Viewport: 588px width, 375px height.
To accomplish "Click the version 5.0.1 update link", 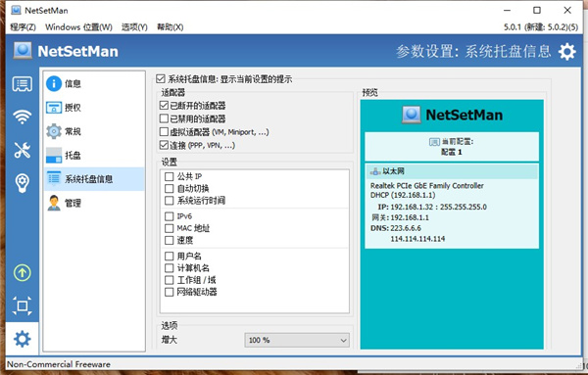I will click(x=541, y=27).
